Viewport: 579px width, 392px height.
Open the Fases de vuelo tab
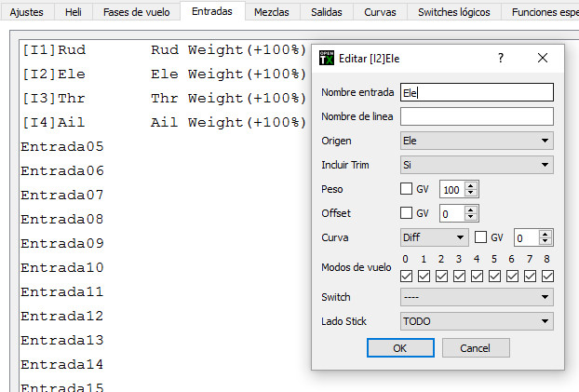pos(137,11)
